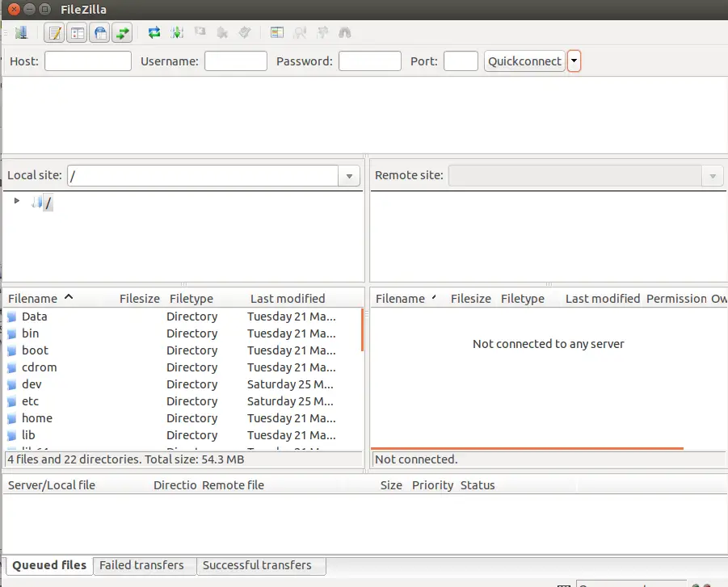Click into the Host field
The width and height of the screenshot is (728, 587).
(x=88, y=61)
